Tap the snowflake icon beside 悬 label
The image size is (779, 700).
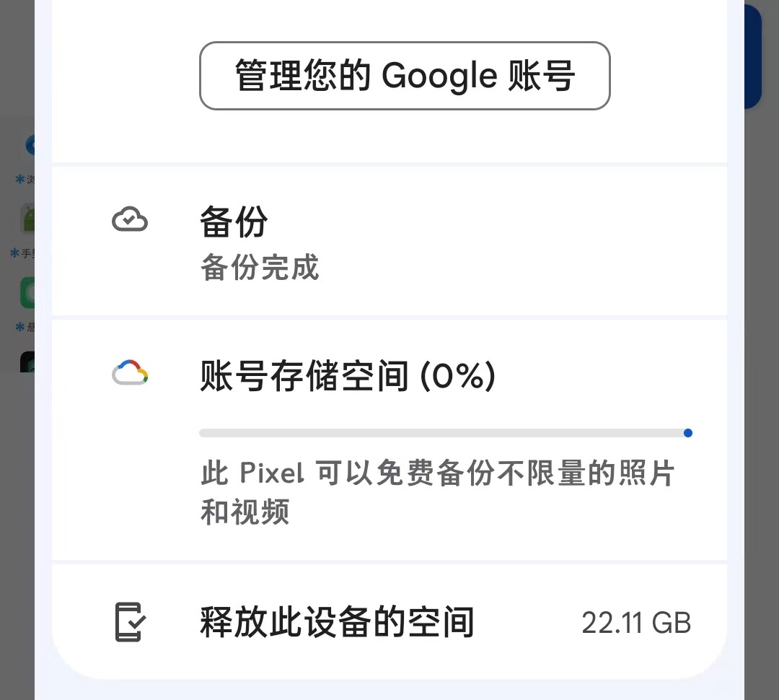20,326
